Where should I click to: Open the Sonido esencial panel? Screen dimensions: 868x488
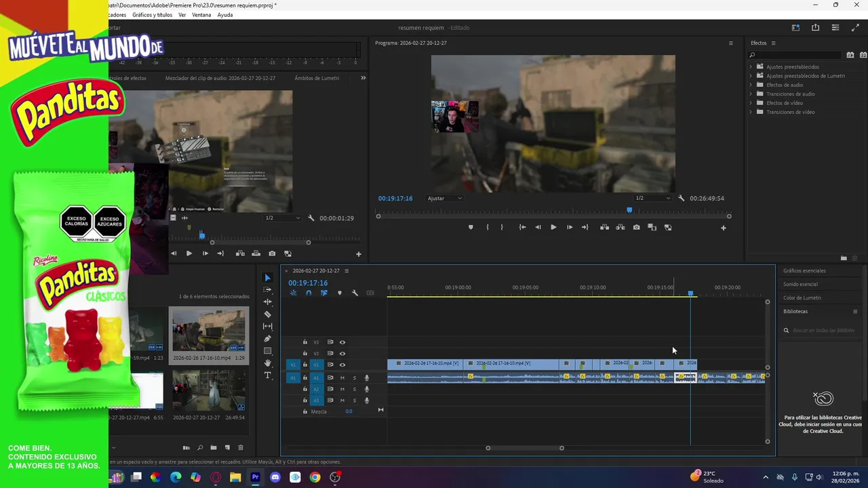click(x=800, y=284)
